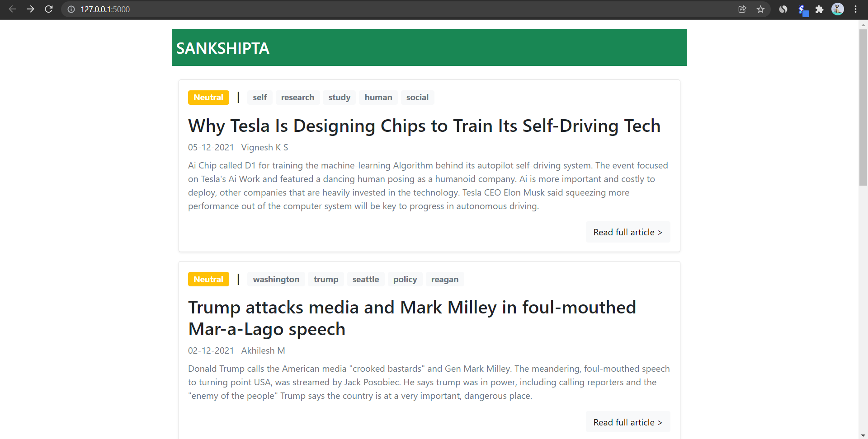Select the 'seattle' tag
Screen dimensions: 868x439
click(x=366, y=279)
